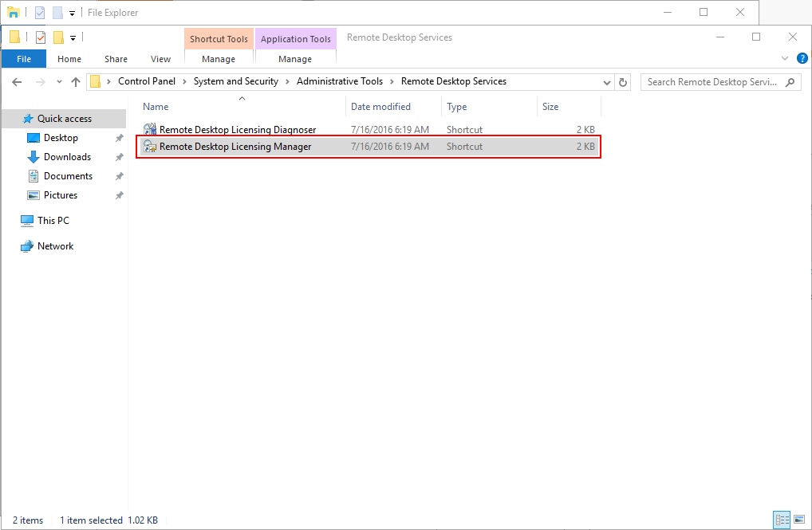This screenshot has height=530, width=812.
Task: Unpin Downloads using its pin icon
Action: coord(119,157)
